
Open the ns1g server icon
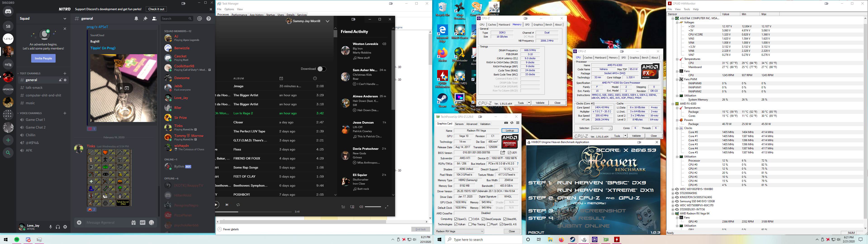tap(8, 64)
